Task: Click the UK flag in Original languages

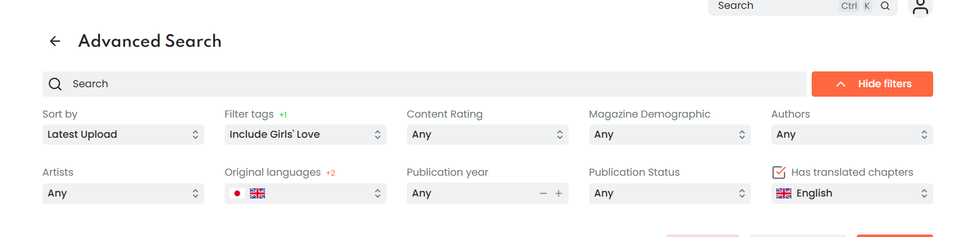Action: coord(257,193)
